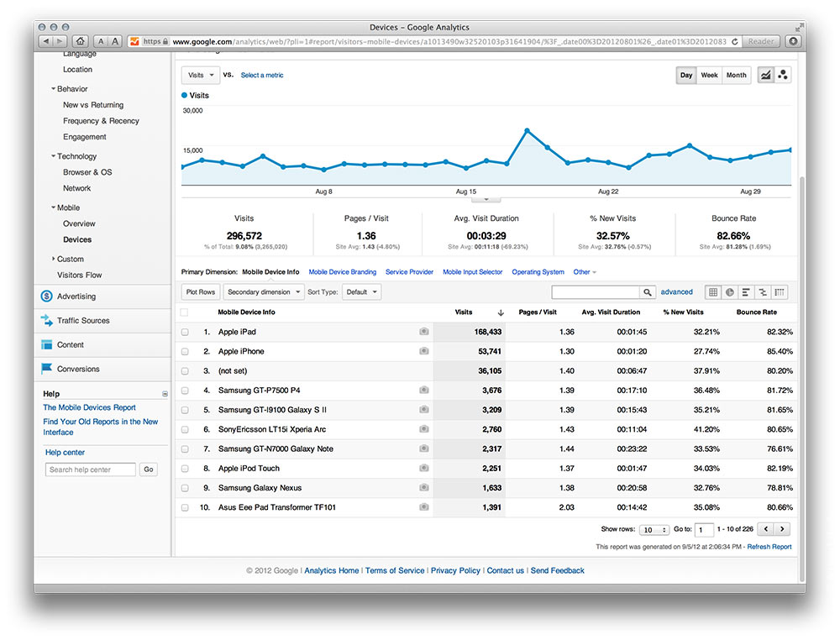This screenshot has width=840, height=640.
Task: Click the table search magnifier button
Action: 647,292
